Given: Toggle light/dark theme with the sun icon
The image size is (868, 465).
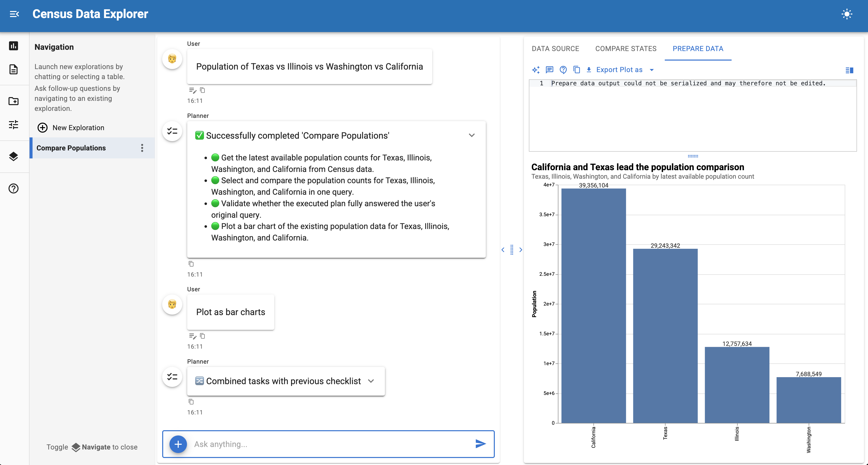Looking at the screenshot, I should 847,14.
